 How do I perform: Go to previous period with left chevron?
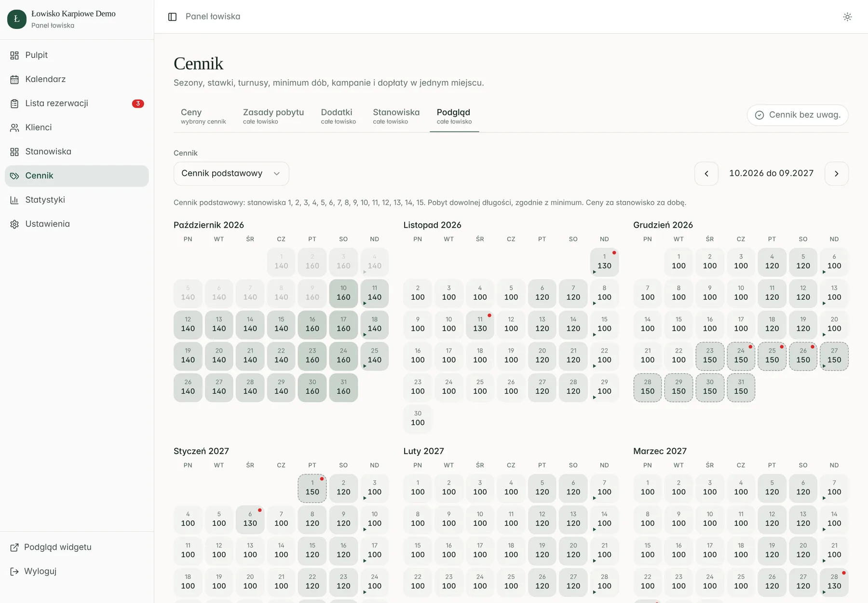point(706,174)
